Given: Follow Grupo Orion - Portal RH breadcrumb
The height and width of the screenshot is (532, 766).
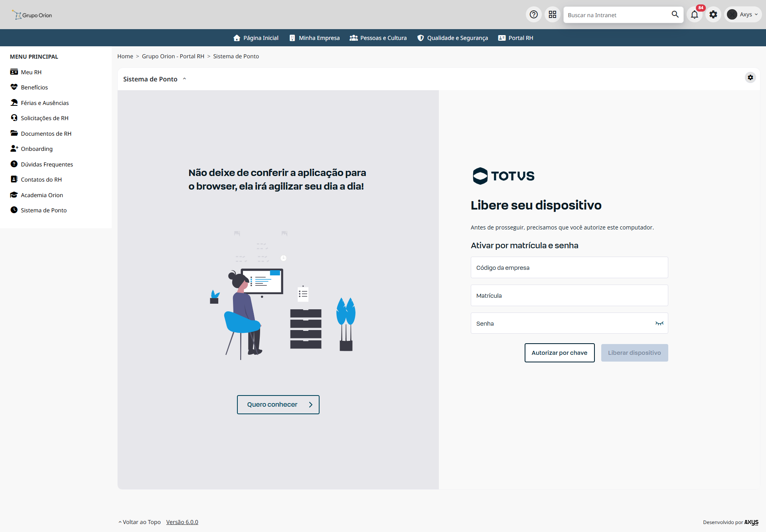Looking at the screenshot, I should click(173, 56).
